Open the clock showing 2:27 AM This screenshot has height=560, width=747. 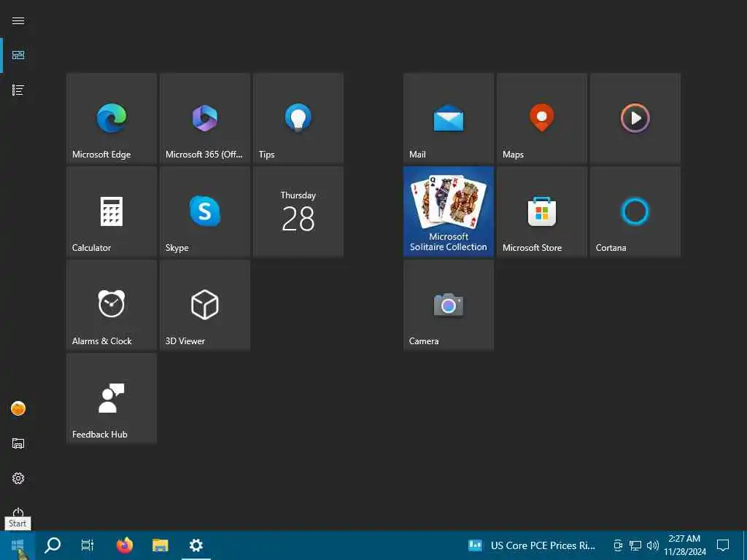coord(685,545)
